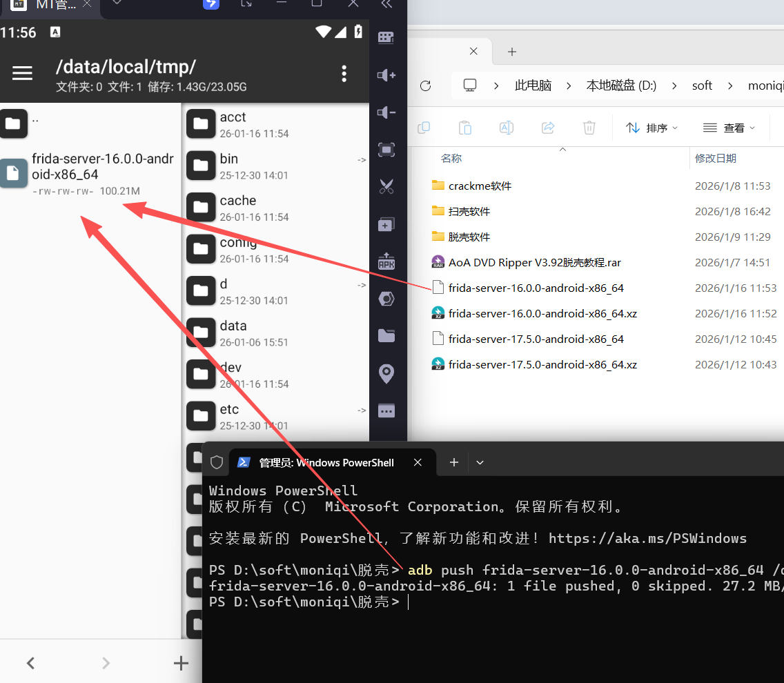Open the MT Manager hamburger menu
The height and width of the screenshot is (683, 784).
pos(23,73)
